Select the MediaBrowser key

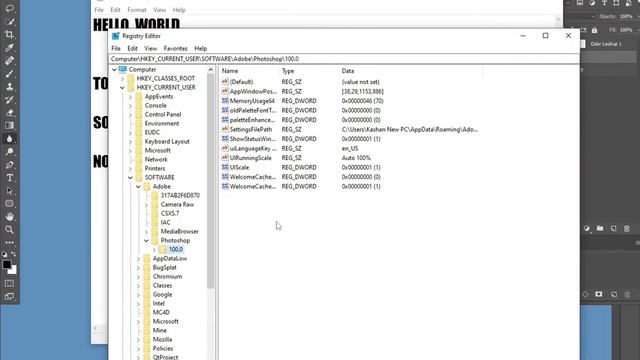(x=180, y=231)
